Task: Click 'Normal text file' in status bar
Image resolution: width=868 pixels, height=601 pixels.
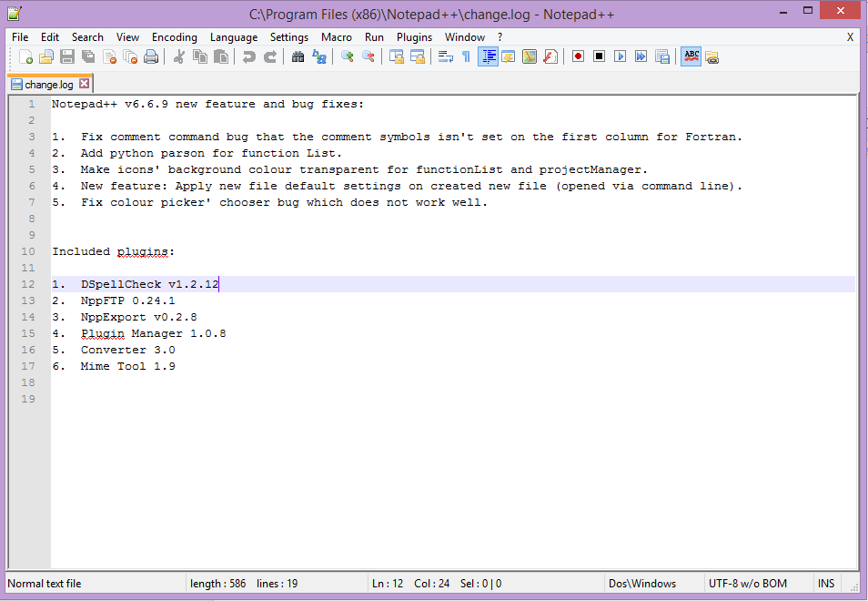Action: pos(45,584)
